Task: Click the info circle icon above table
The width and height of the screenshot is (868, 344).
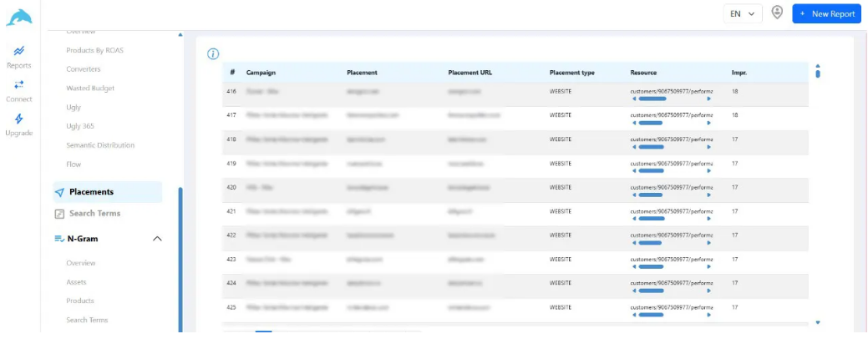Action: pyautogui.click(x=213, y=53)
